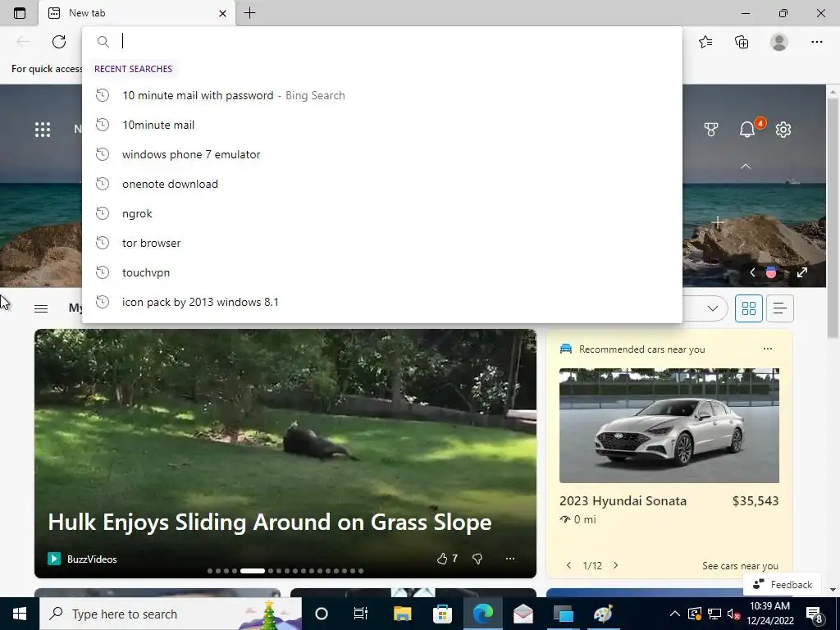Open more options on cars card
Viewport: 840px width, 630px height.
[x=768, y=349]
